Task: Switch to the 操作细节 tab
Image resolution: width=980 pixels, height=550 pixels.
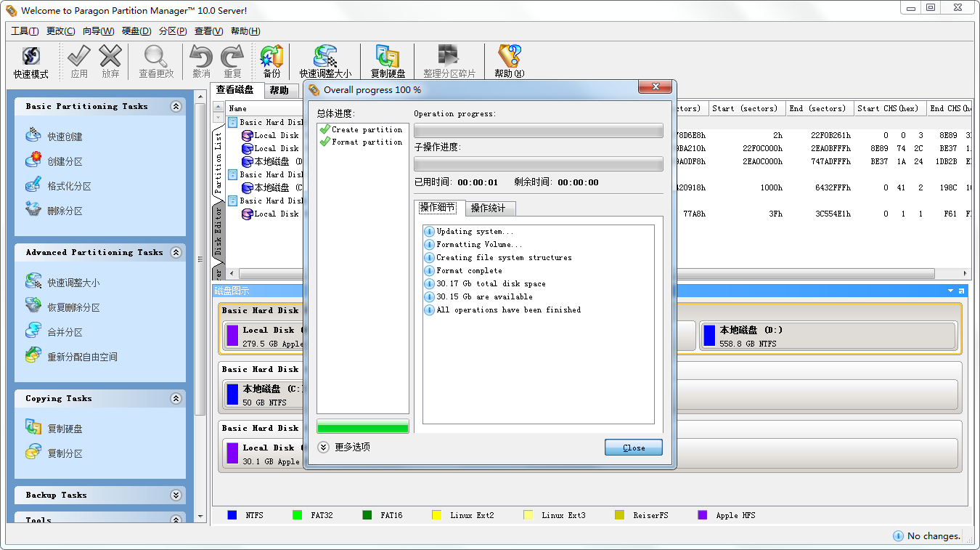Action: click(438, 208)
